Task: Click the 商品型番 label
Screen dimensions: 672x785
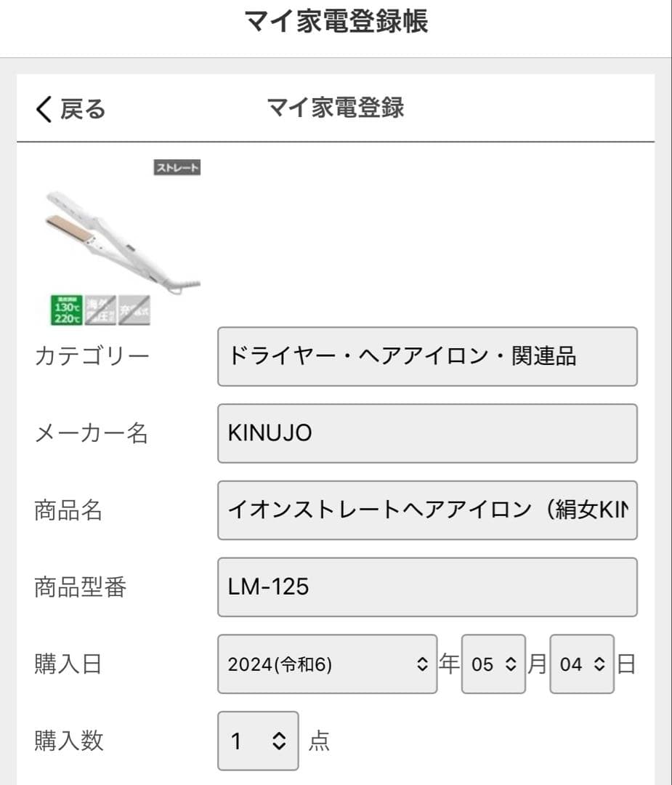Action: (x=80, y=587)
